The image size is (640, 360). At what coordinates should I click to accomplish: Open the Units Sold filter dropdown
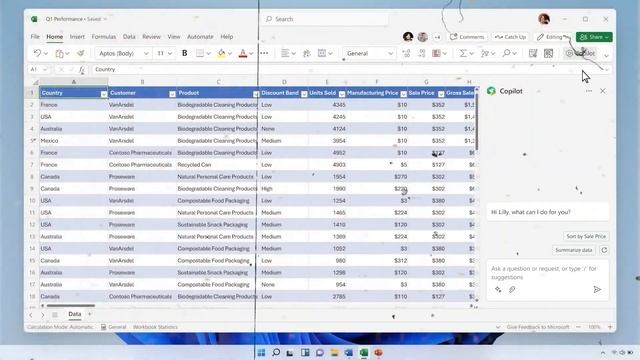(342, 94)
